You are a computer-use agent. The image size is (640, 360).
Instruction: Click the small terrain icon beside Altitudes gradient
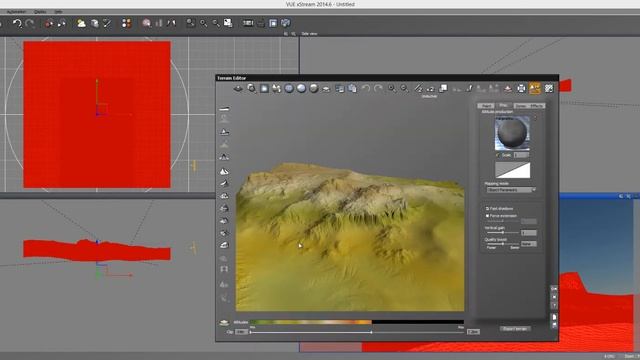point(224,322)
